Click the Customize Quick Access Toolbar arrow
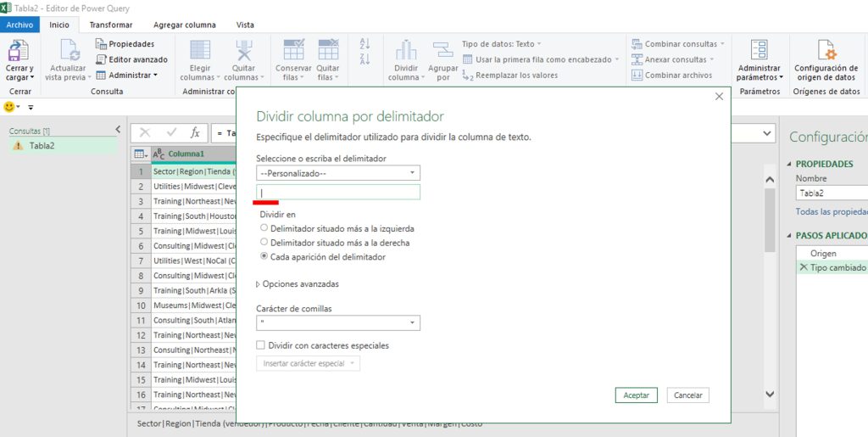 pyautogui.click(x=31, y=107)
